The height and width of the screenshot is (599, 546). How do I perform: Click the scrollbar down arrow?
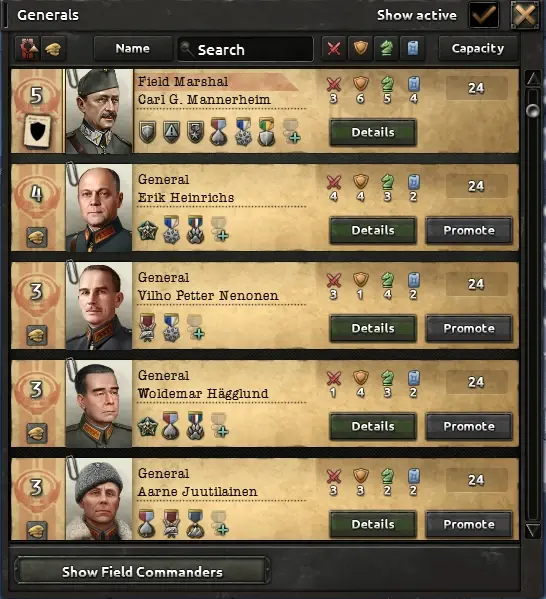tap(533, 530)
